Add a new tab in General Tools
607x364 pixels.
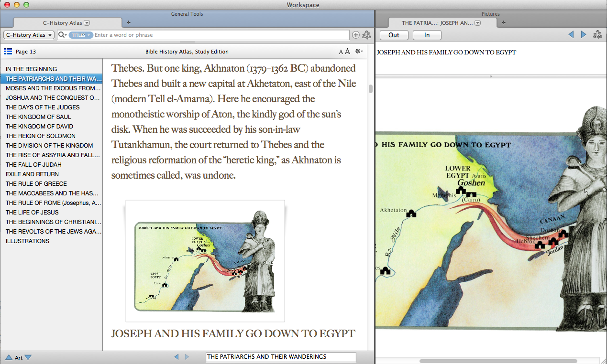[128, 22]
